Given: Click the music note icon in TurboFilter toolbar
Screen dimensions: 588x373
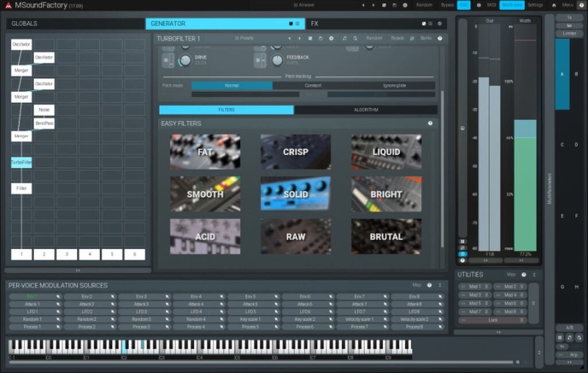Looking at the screenshot, I should pyautogui.click(x=345, y=38).
